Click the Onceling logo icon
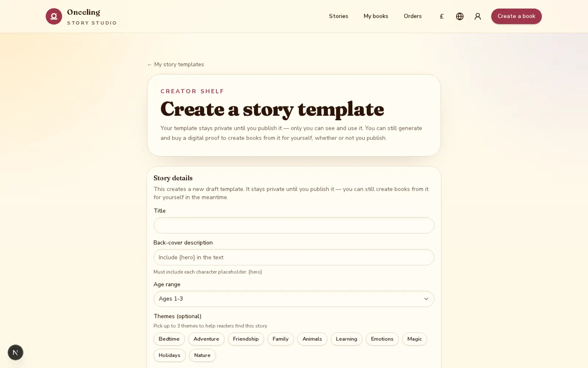The height and width of the screenshot is (368, 588). [54, 16]
